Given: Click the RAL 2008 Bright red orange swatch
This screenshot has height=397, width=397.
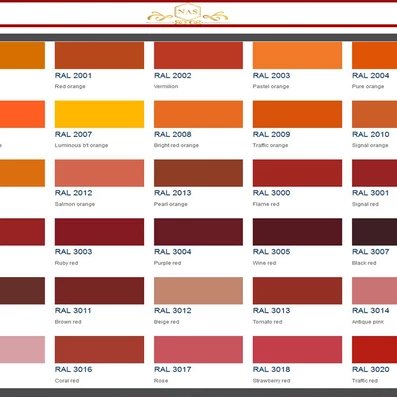Looking at the screenshot, I should point(198,114).
